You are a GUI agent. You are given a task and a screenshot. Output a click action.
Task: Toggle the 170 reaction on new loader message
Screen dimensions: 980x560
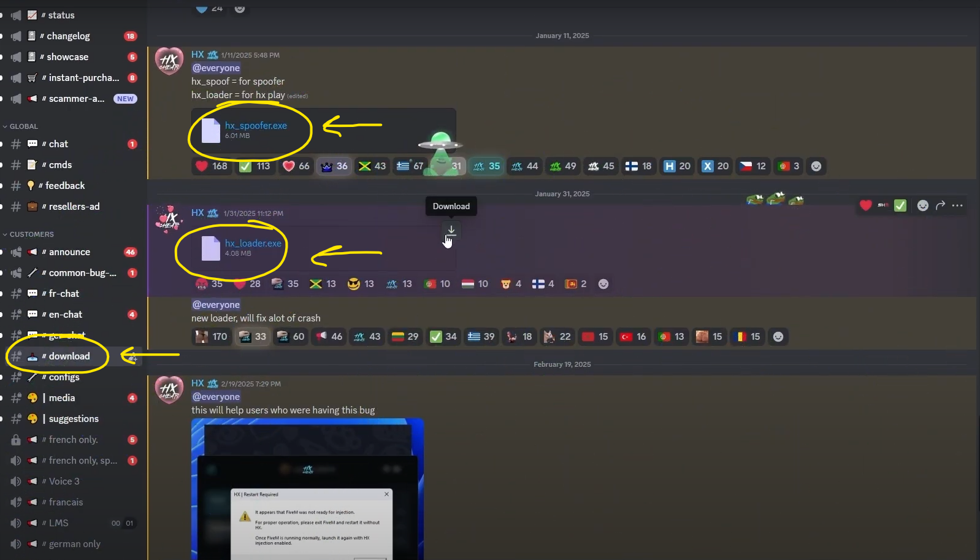212,337
